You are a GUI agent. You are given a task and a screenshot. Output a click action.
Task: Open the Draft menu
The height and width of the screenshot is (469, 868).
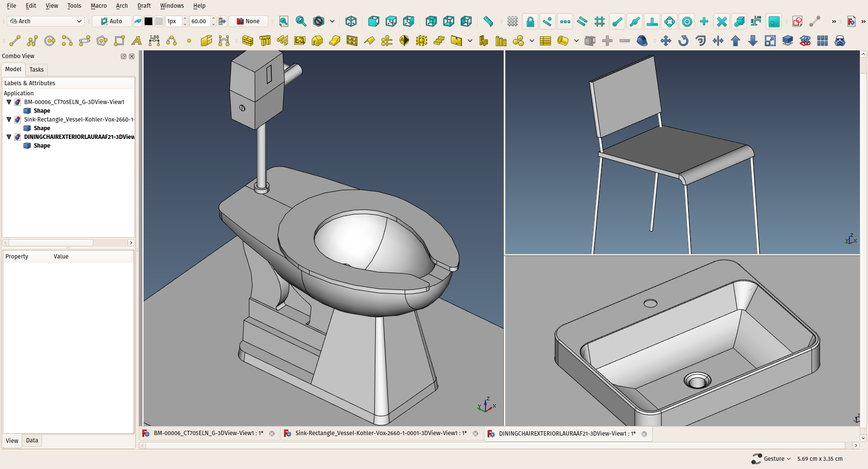[144, 6]
